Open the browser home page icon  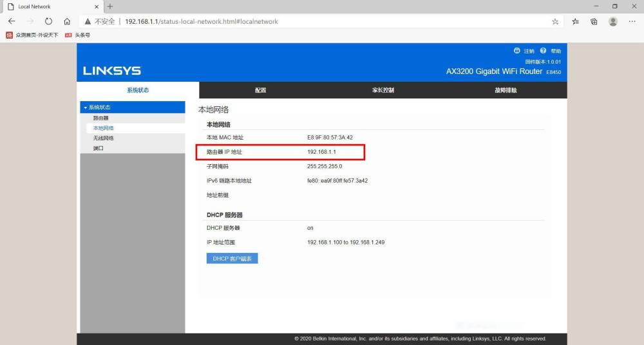67,21
